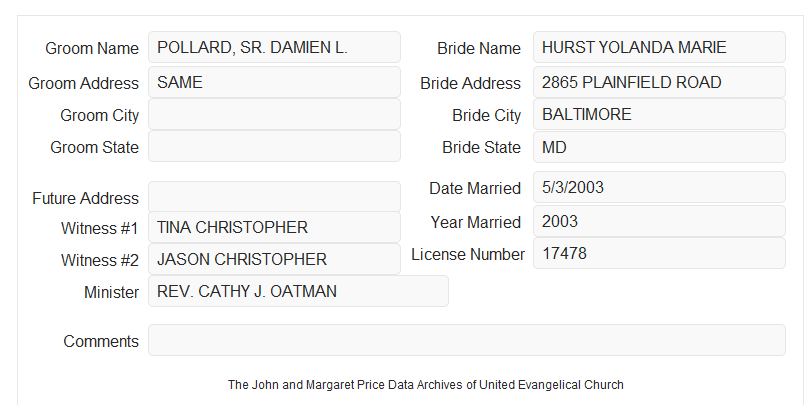Select the Bride Name field
This screenshot has width=805, height=405.
pyautogui.click(x=659, y=47)
